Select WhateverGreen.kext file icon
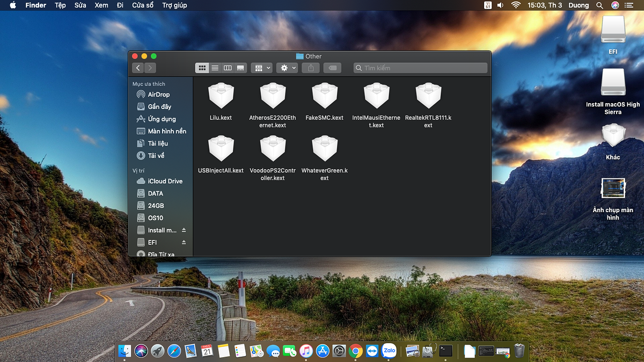Screen dimensions: 644x362 [x=325, y=149]
